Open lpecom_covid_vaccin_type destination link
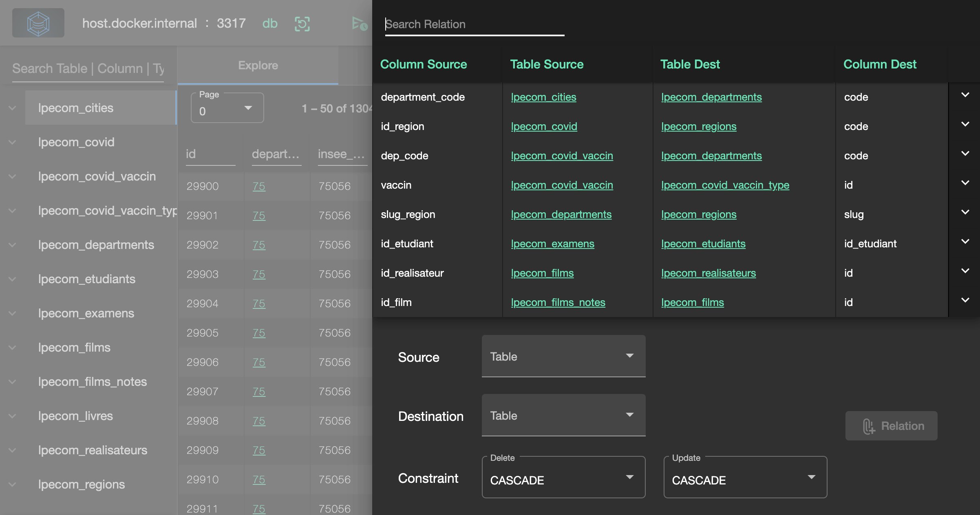The height and width of the screenshot is (515, 980). (x=725, y=185)
